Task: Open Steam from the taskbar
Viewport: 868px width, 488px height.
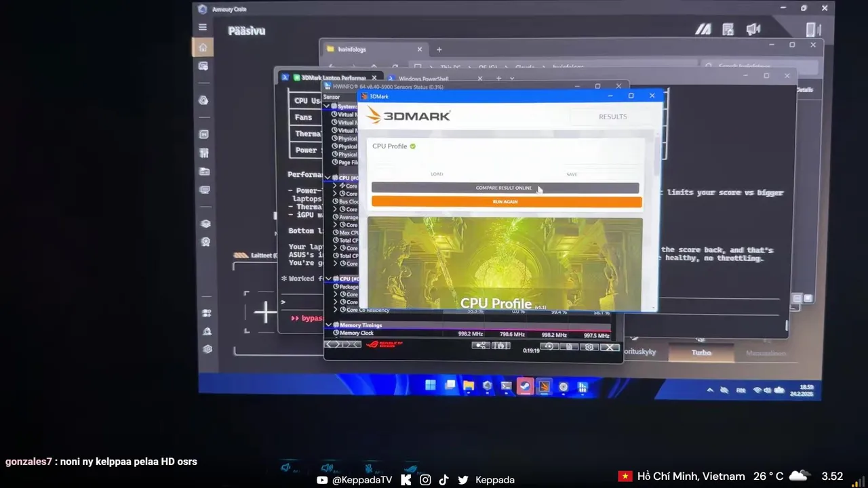Action: (x=525, y=386)
